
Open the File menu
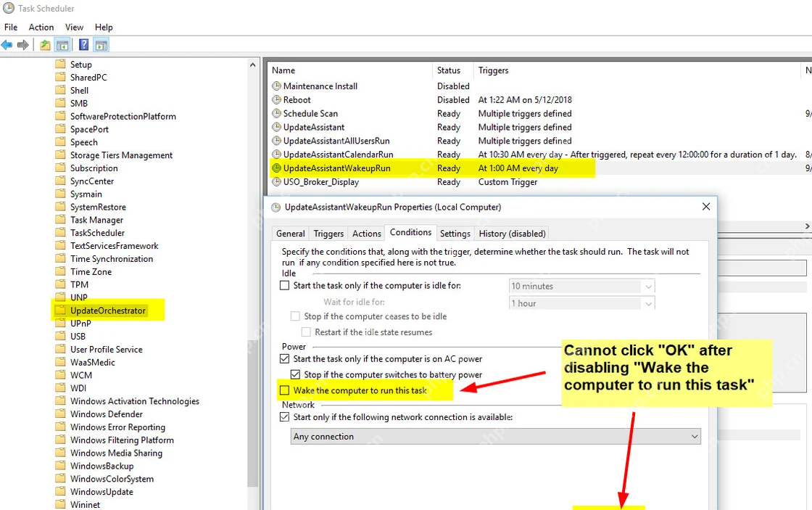pyautogui.click(x=11, y=27)
